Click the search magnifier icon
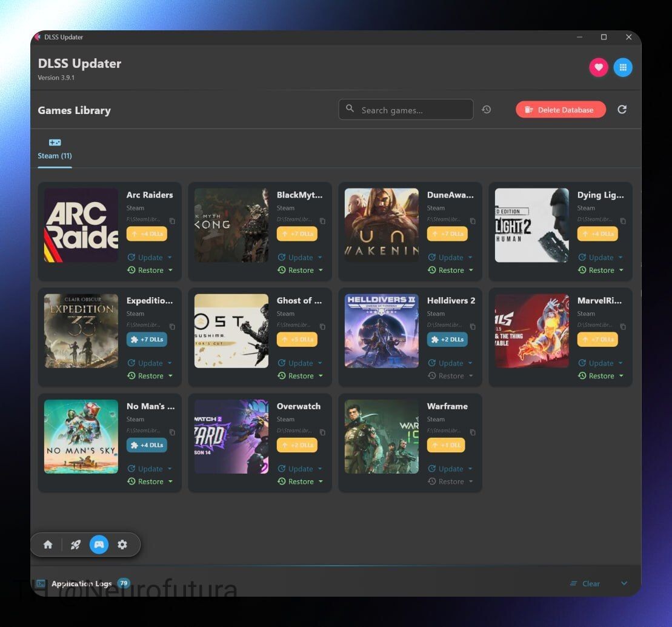The image size is (672, 627). pos(350,109)
